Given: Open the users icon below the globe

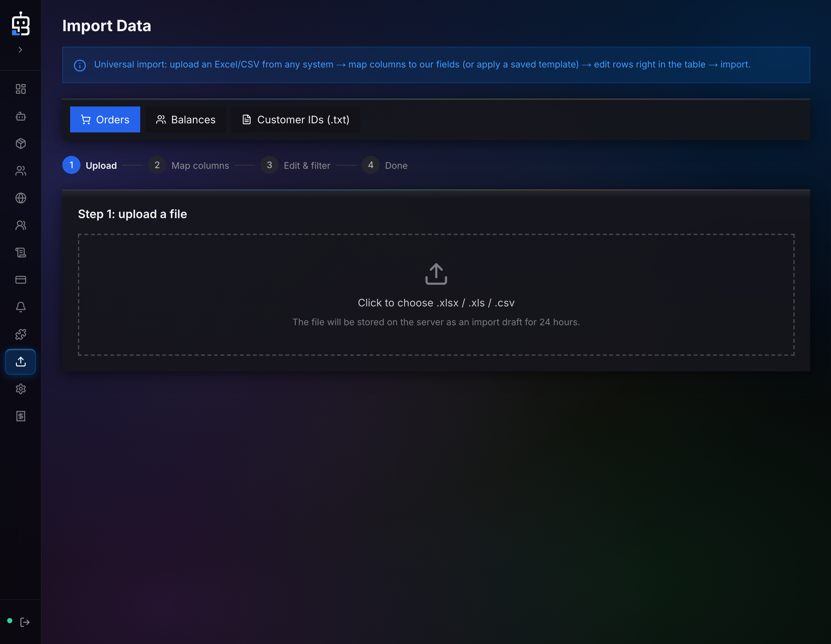Looking at the screenshot, I should pos(20,225).
